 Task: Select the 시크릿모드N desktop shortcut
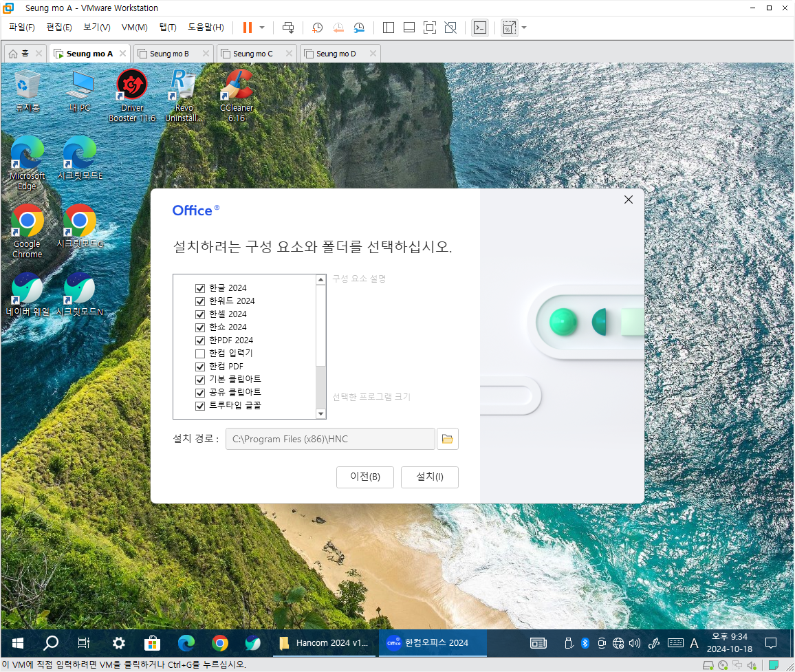click(x=80, y=294)
